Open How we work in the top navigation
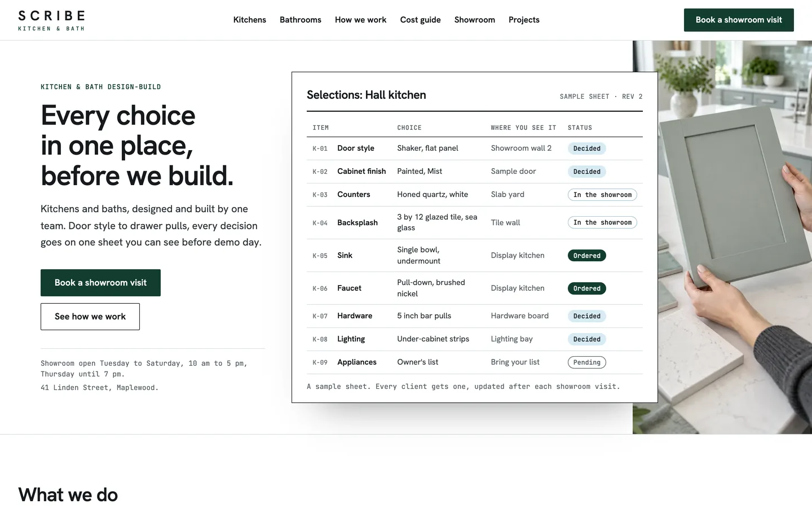 coord(361,20)
